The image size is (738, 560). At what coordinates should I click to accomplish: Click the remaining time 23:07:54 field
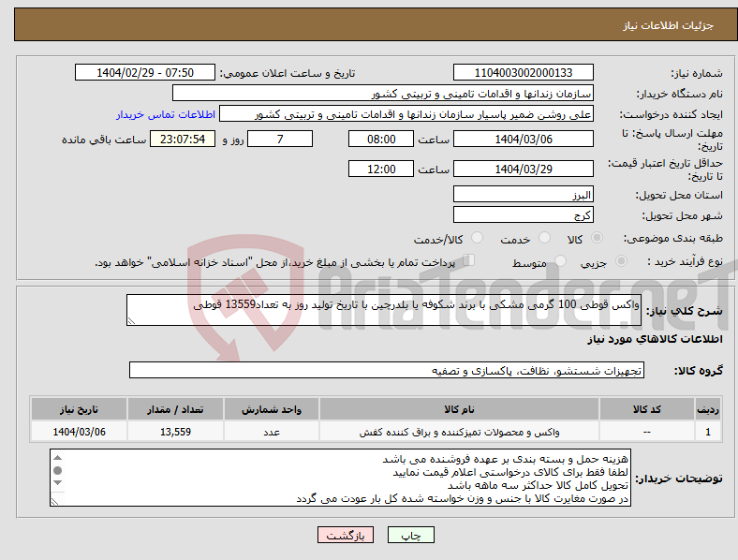[183, 139]
